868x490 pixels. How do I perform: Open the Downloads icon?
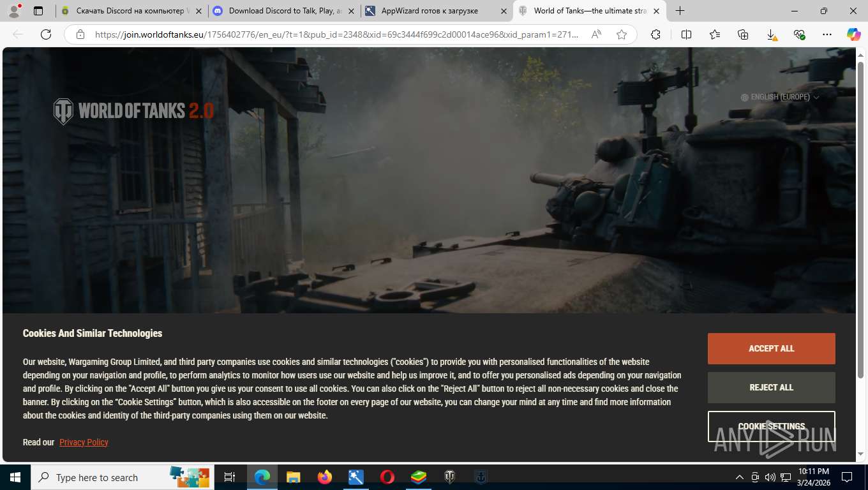772,34
